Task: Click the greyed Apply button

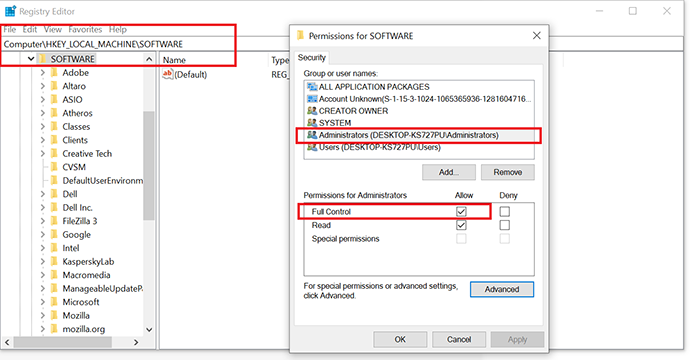Action: point(517,339)
